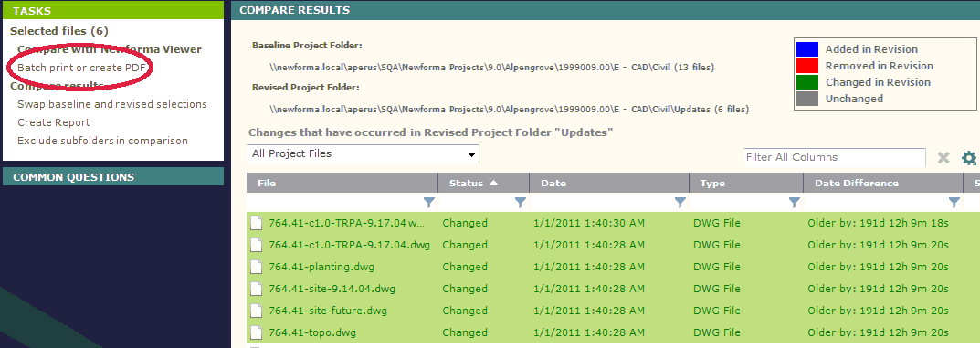Expand the All Project Files dropdown

(x=363, y=153)
